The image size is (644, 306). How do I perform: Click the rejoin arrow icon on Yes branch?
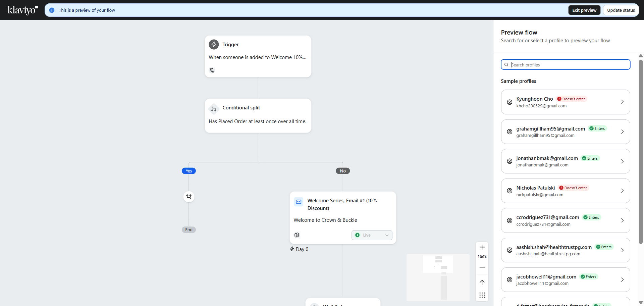pyautogui.click(x=189, y=197)
